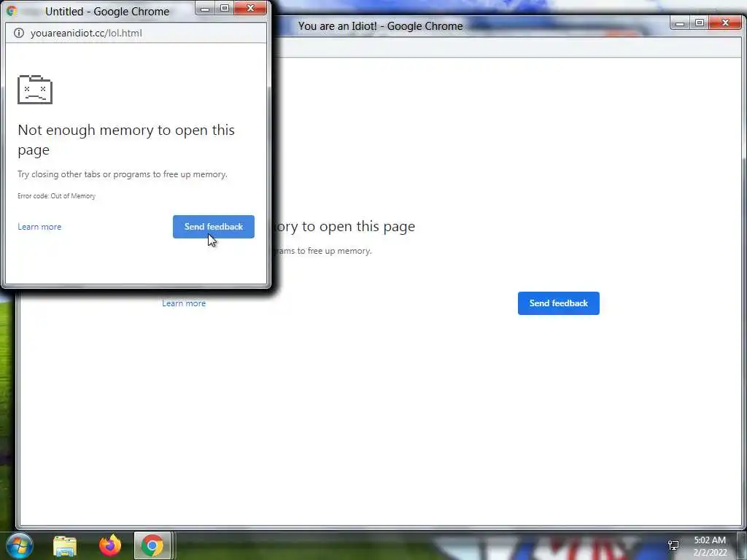Click Send feedback in the Untitled Chrome window
Viewport: 747px width, 560px height.
click(214, 227)
